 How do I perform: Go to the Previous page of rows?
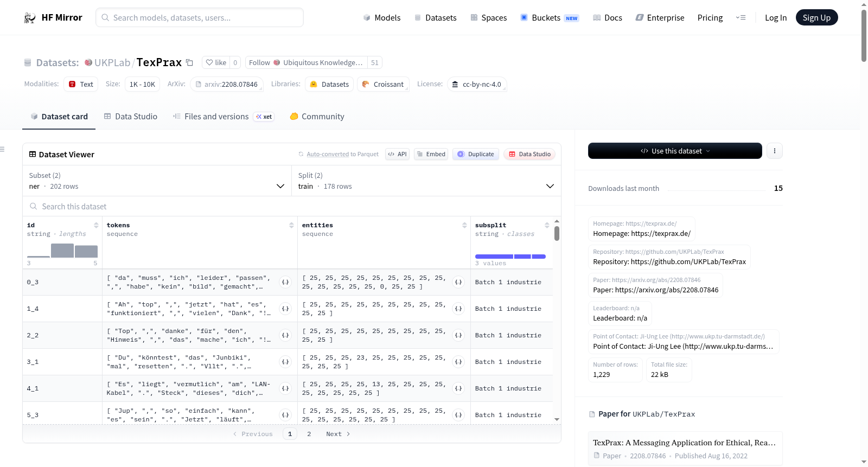pos(253,434)
